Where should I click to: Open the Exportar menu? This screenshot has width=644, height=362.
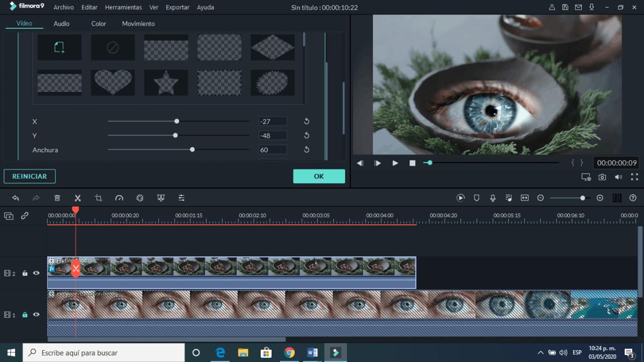[177, 8]
